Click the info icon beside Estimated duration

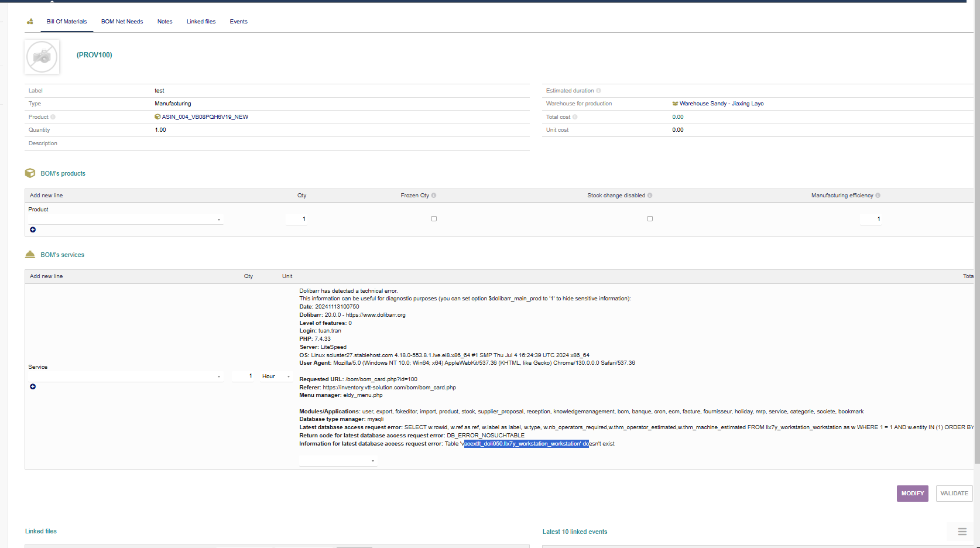point(598,91)
